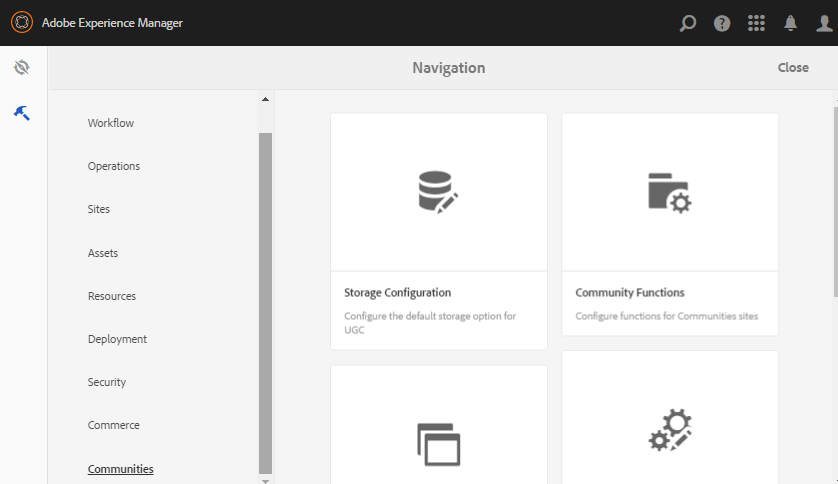The image size is (838, 484).
Task: Open the Community Functions card title
Action: (x=630, y=292)
